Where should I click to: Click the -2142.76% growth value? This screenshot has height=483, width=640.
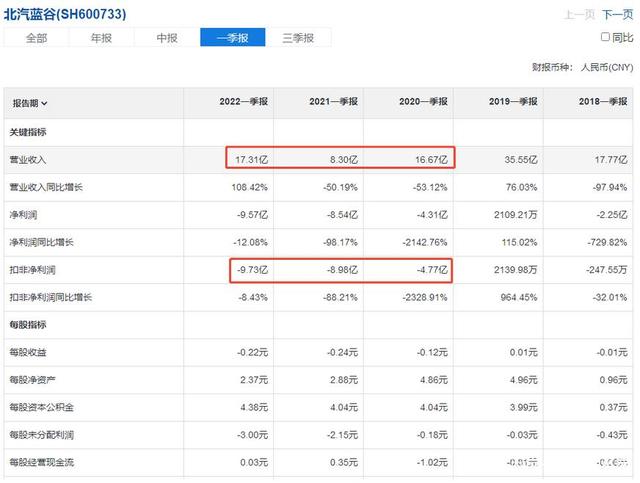click(x=425, y=242)
